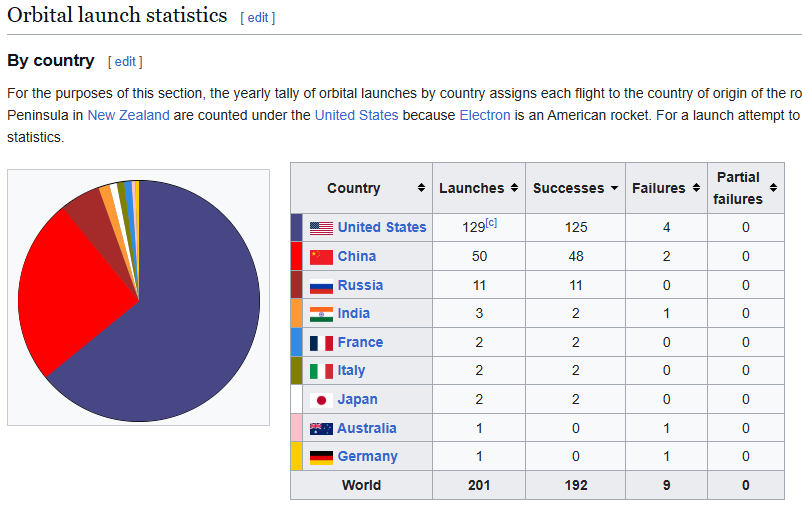802x518 pixels.
Task: Click the Italy olive color swatch
Action: (297, 371)
